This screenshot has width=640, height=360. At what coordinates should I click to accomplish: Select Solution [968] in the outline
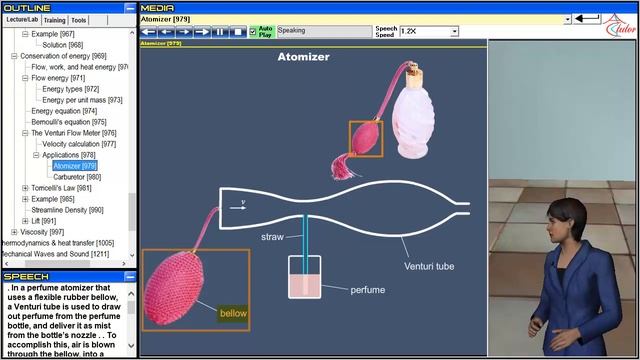coord(62,45)
